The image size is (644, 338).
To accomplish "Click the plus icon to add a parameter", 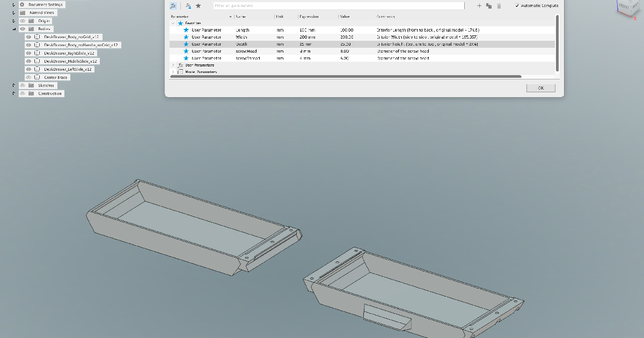I will (x=479, y=5).
